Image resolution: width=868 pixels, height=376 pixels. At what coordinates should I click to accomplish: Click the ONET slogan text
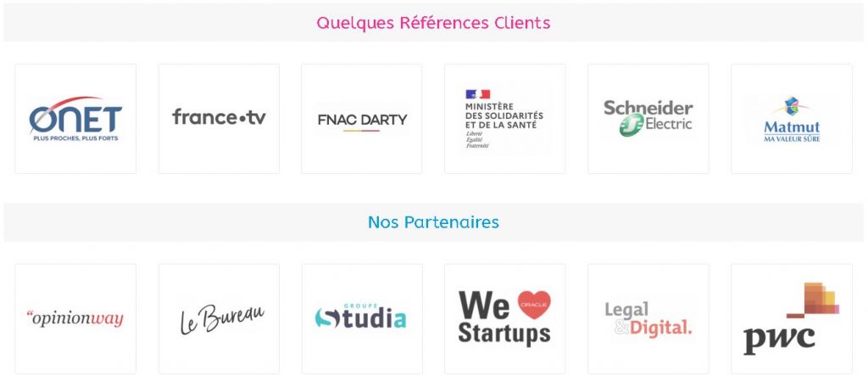click(75, 137)
